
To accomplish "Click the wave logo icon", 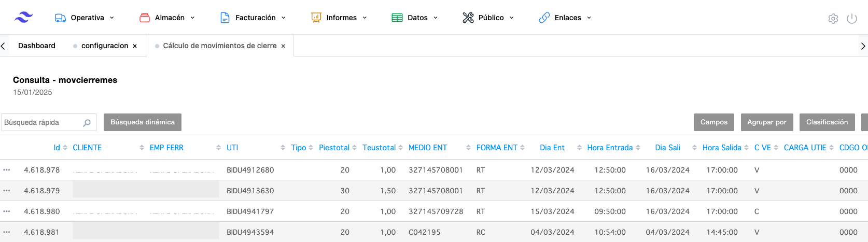I will pyautogui.click(x=24, y=18).
